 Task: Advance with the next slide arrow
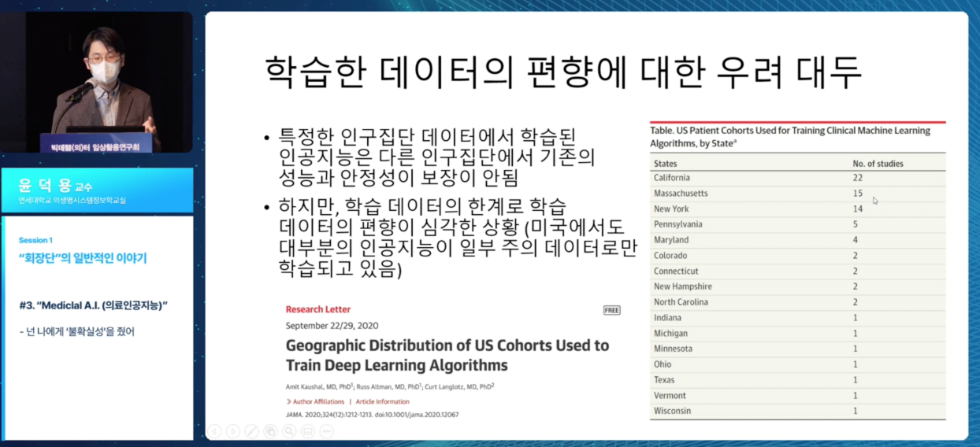coord(233,430)
